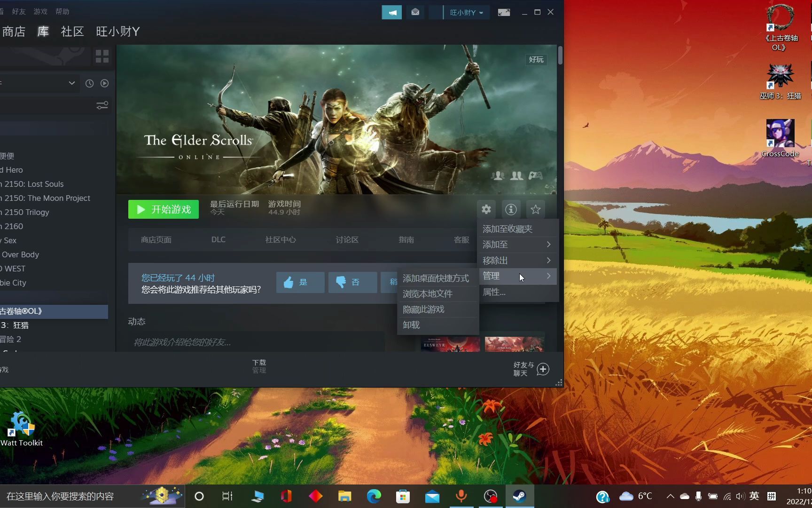Click the 好玩 tag on banner

[536, 60]
